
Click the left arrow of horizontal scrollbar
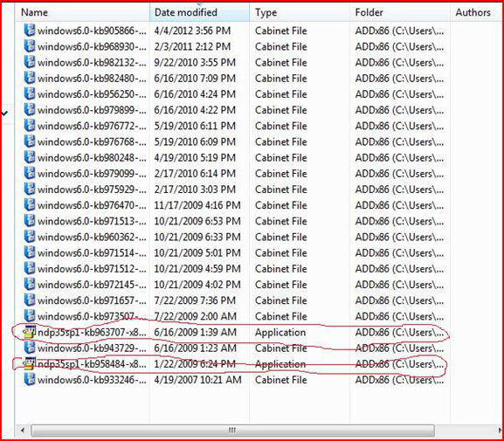pyautogui.click(x=23, y=430)
